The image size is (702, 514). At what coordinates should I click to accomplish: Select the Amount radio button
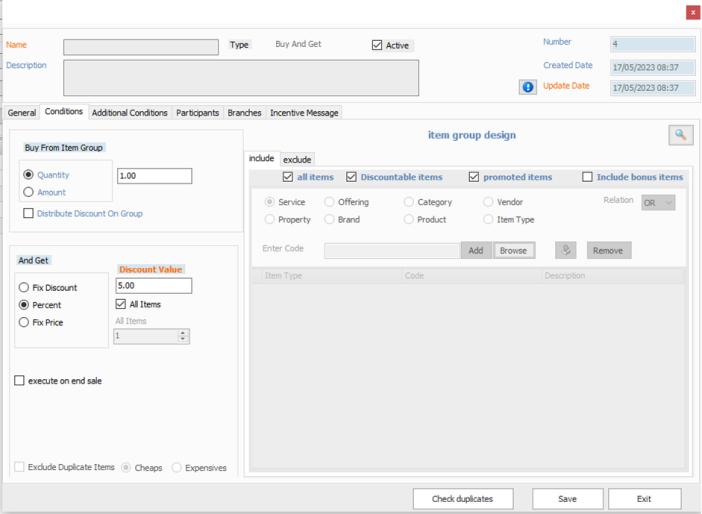click(28, 192)
